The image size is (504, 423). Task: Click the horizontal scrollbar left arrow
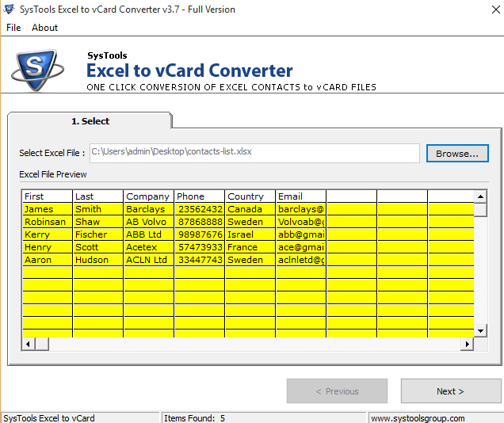tap(28, 344)
